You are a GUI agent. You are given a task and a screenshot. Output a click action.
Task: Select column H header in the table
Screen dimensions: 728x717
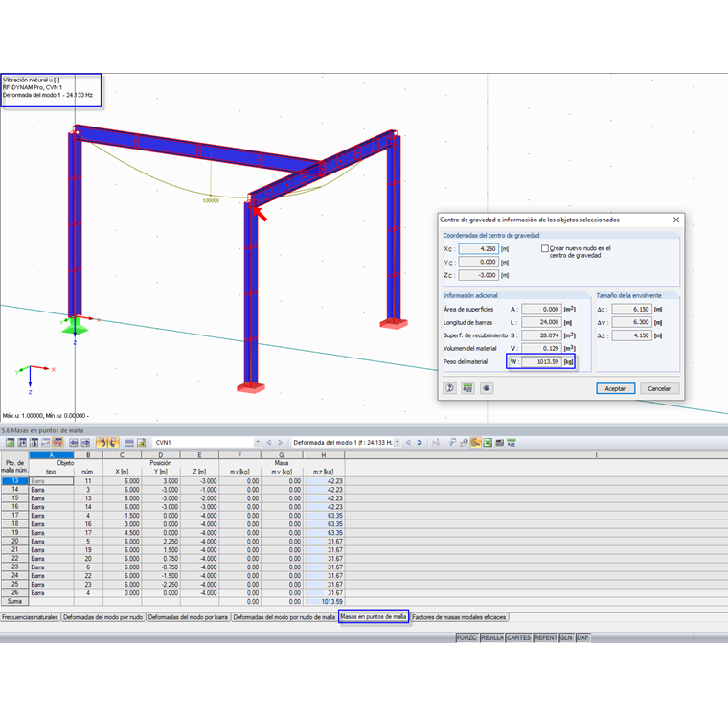[324, 455]
